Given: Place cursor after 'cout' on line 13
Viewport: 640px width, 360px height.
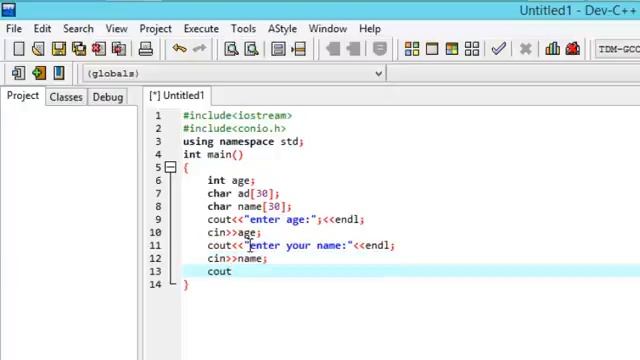Looking at the screenshot, I should tap(232, 271).
